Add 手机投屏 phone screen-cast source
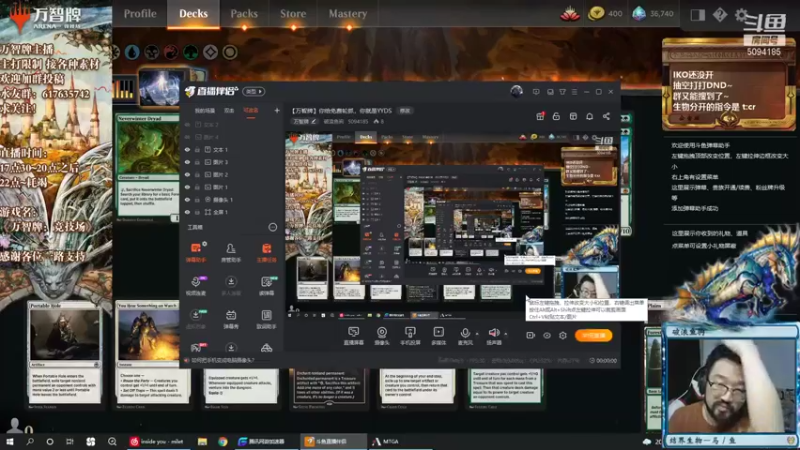Screen dimensions: 800x450 410,336
